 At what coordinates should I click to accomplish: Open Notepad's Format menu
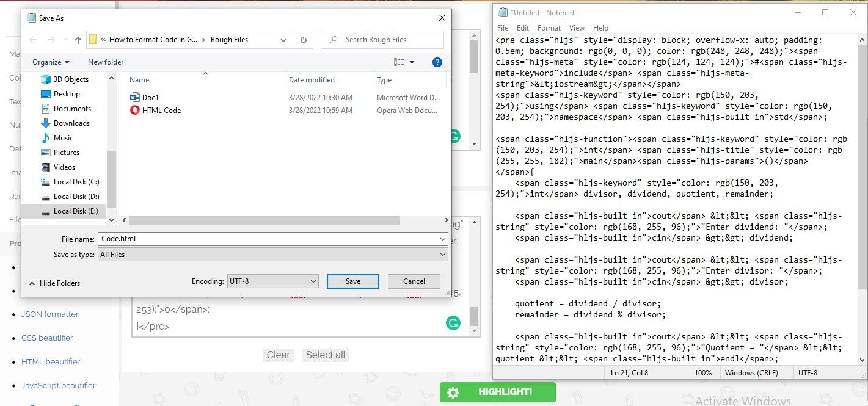coord(549,27)
